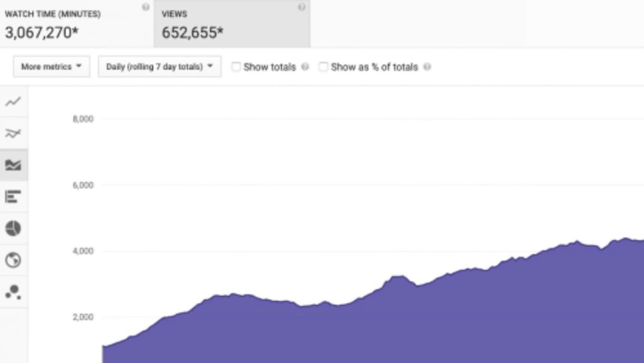Click the help icon on Watch Time card
This screenshot has width=644, height=363.
click(146, 7)
